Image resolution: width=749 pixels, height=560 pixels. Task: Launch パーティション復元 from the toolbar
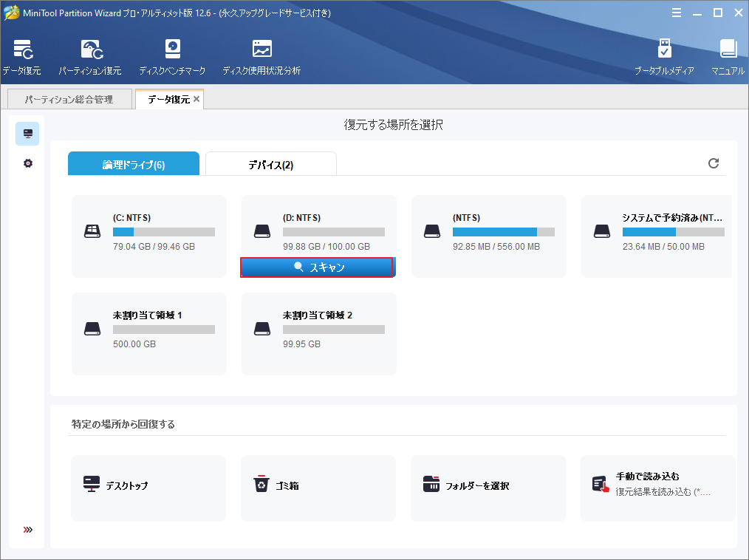[x=90, y=58]
